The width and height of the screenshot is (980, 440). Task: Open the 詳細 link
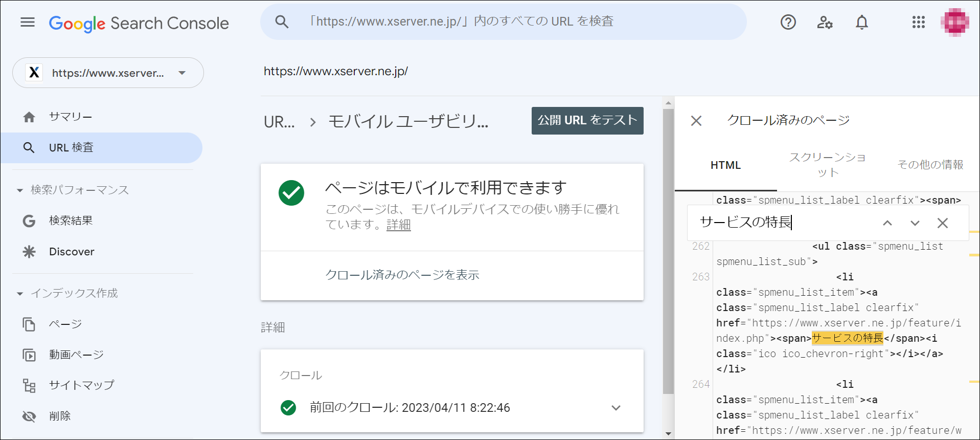(x=398, y=225)
